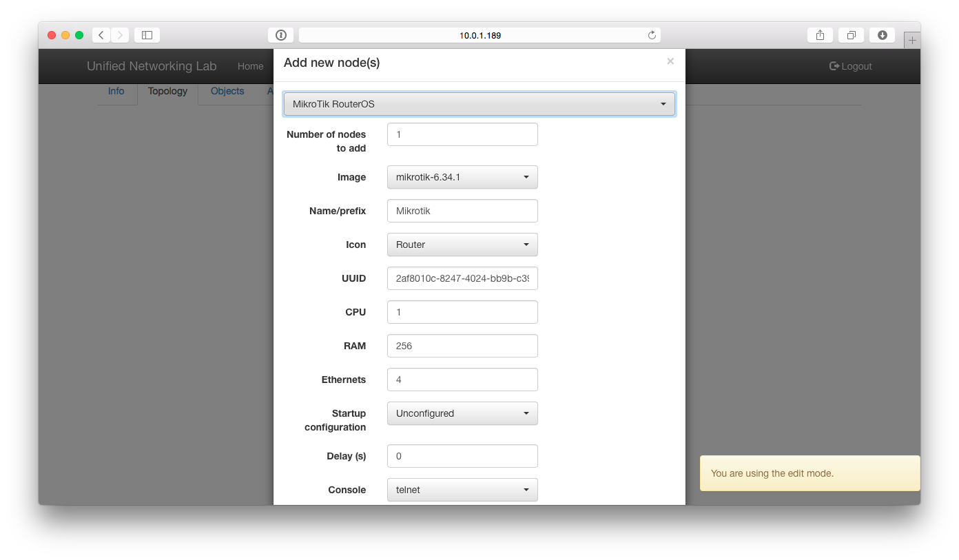The width and height of the screenshot is (959, 560).
Task: Click the yellow minimize window button
Action: [65, 35]
